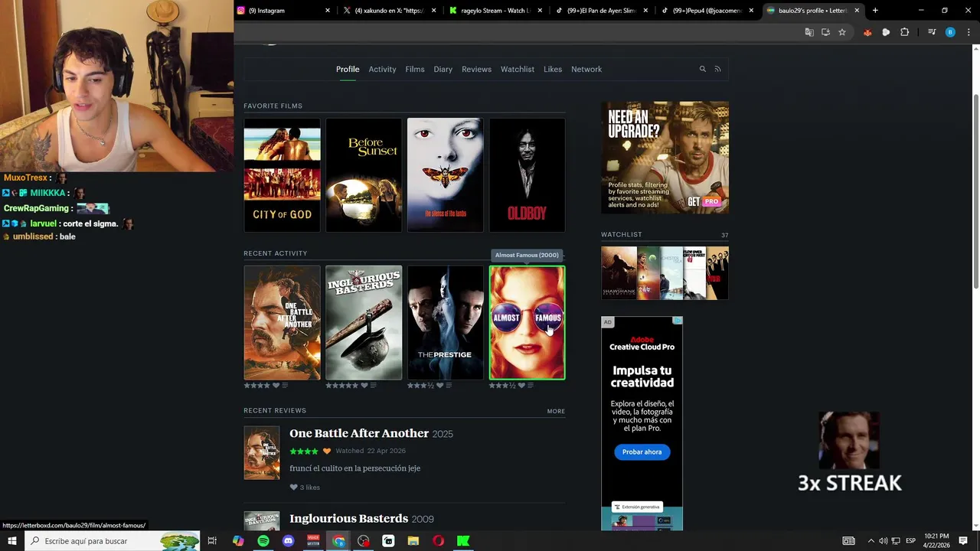Toggle like heart under One Battle After Another poster
Screen dimensions: 980x551
click(x=276, y=386)
